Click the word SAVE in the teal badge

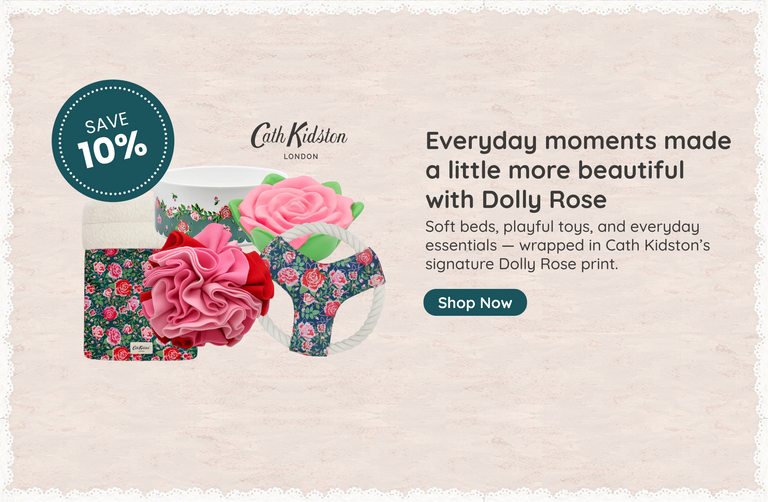[x=106, y=122]
